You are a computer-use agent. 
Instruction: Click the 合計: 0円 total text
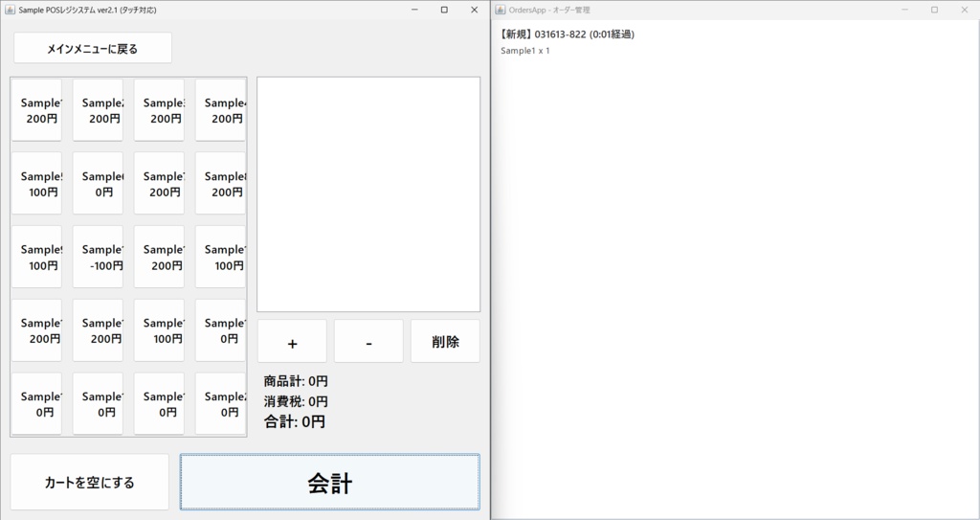[x=295, y=421]
